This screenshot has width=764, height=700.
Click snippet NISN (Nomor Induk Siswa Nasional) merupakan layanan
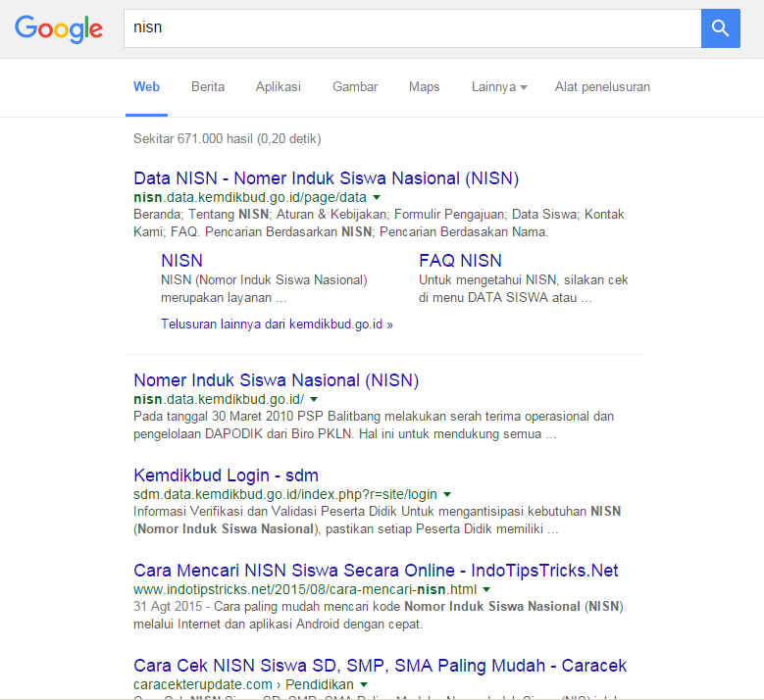(264, 289)
